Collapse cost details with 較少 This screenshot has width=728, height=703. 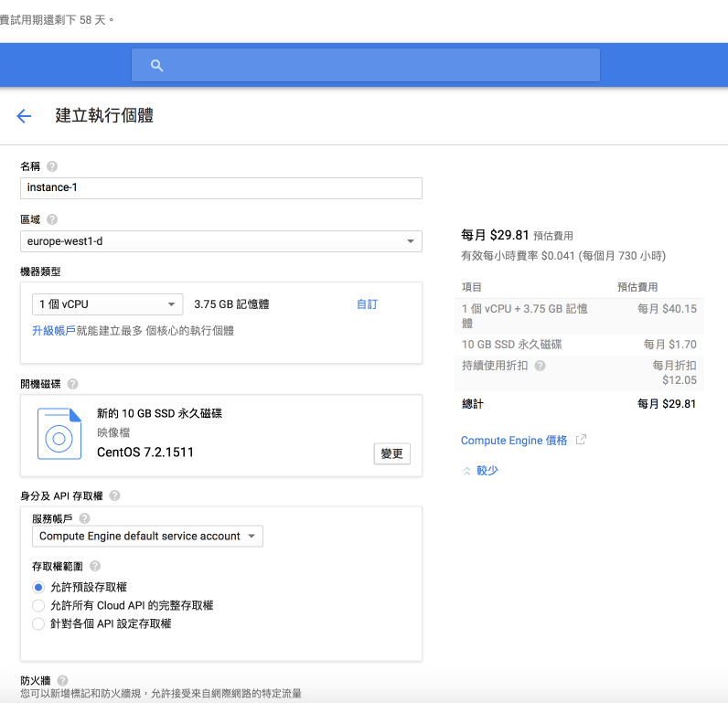coord(481,471)
